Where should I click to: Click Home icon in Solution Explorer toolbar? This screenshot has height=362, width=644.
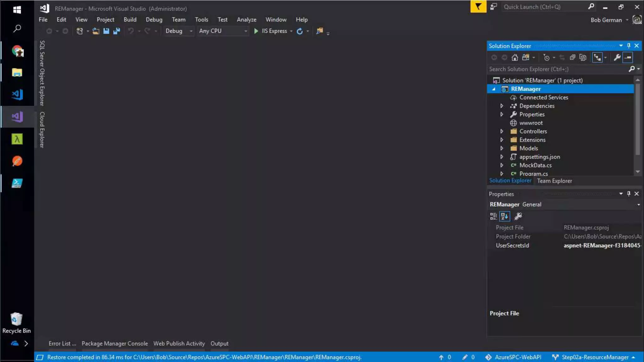pyautogui.click(x=515, y=58)
